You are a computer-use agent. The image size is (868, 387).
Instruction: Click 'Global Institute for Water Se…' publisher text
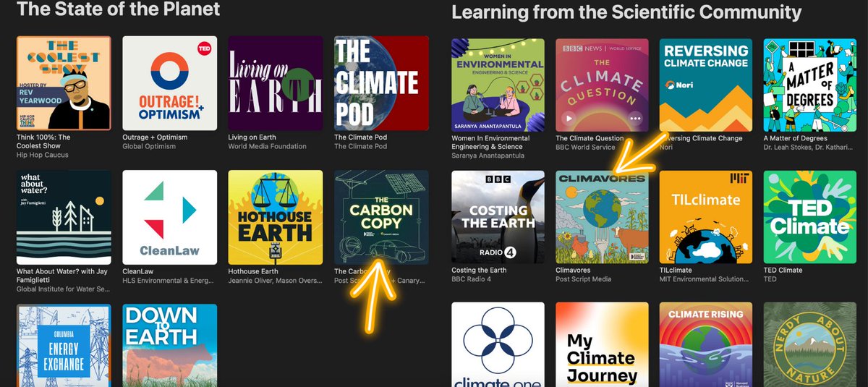[x=63, y=289]
